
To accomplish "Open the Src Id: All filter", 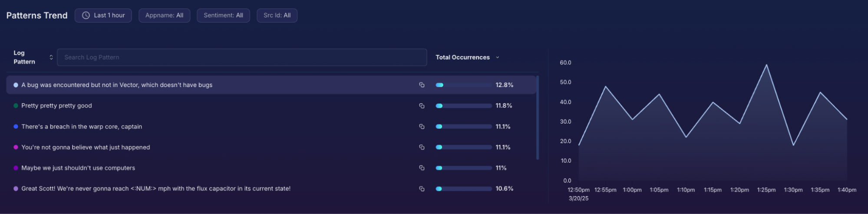I will pyautogui.click(x=277, y=16).
